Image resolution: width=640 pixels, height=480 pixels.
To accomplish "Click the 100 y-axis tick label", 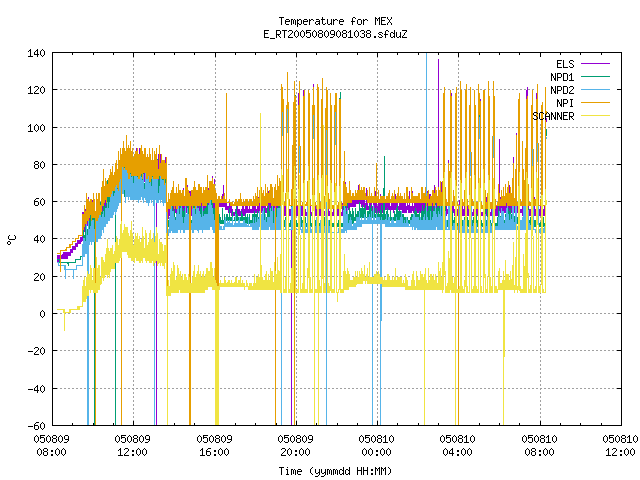I will [x=36, y=128].
